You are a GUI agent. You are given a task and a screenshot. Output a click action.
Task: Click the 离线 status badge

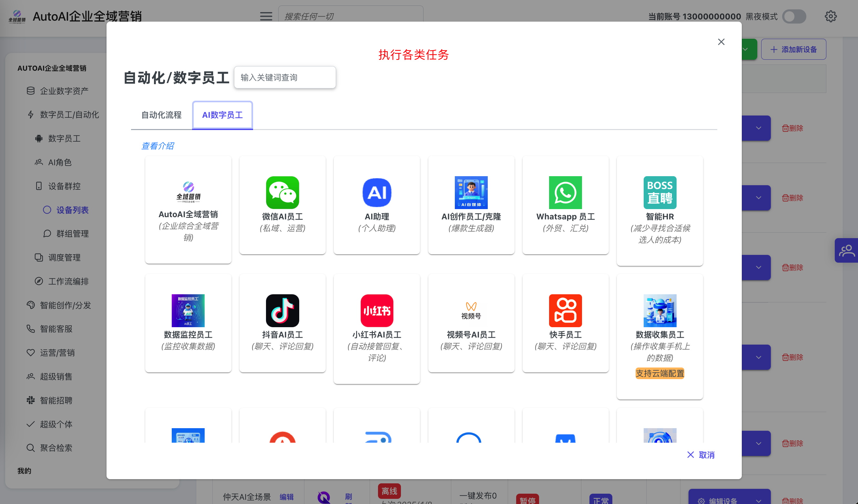(389, 491)
